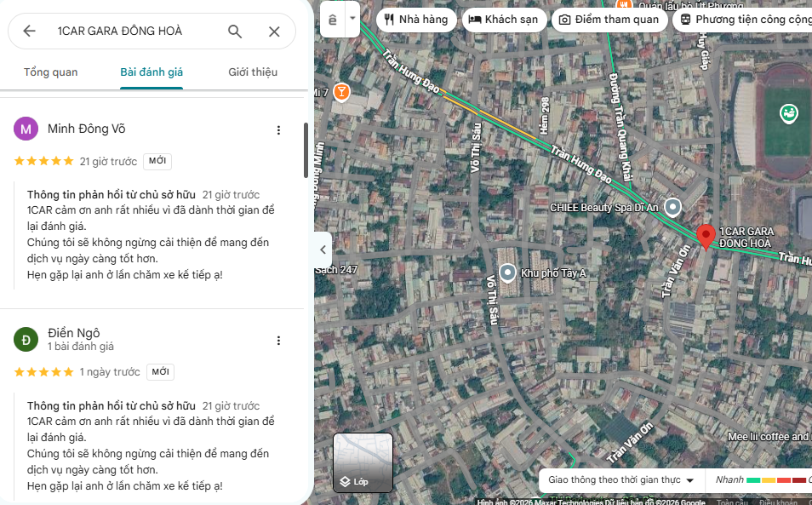
Task: Open more options for Điền Ngô review
Action: (x=278, y=341)
